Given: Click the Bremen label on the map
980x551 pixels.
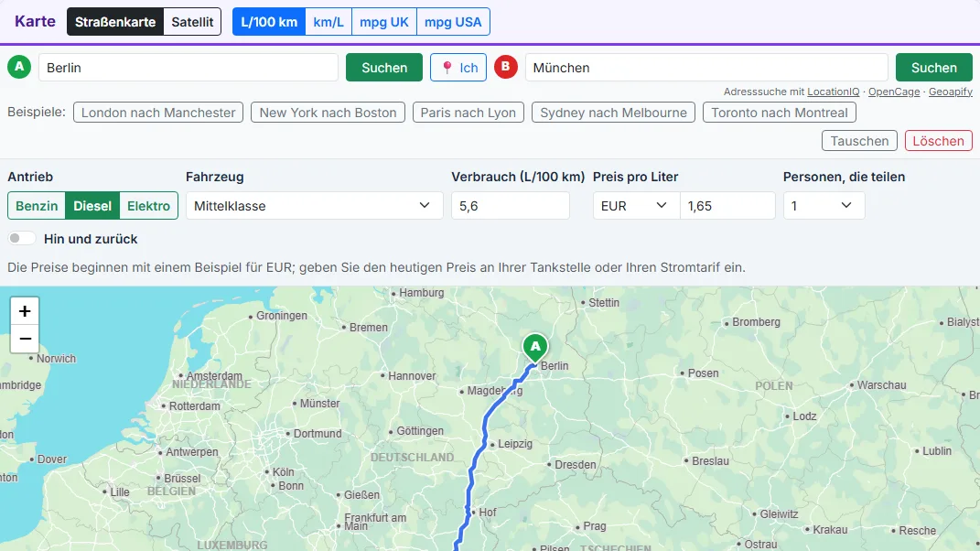Looking at the screenshot, I should click(368, 327).
